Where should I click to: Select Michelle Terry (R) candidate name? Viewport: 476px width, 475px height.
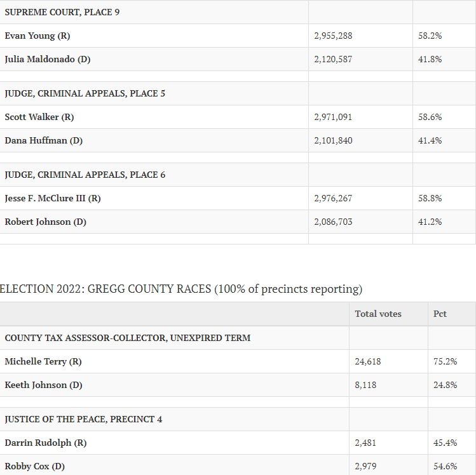(x=43, y=361)
